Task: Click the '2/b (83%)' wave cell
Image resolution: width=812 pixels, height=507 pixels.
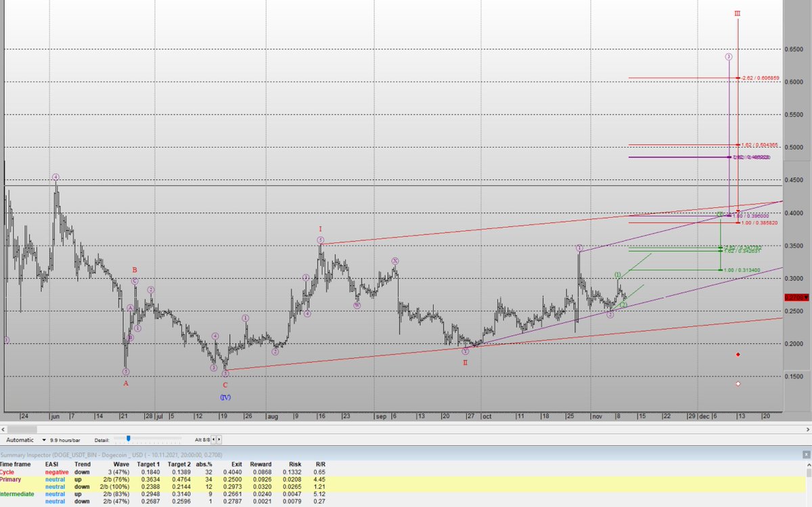Action: tap(115, 494)
